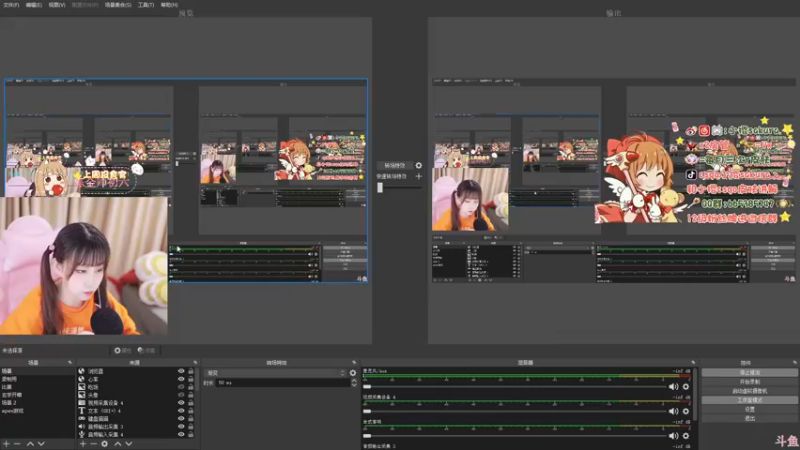Open third mixer channel settings gear
Screen dimensions: 800x450
coord(686,436)
